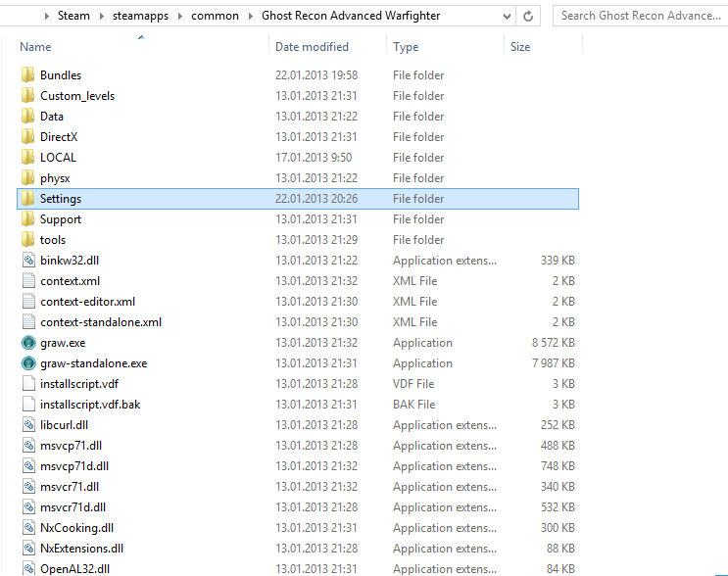Click the physx folder icon
The image size is (728, 576).
[x=27, y=177]
